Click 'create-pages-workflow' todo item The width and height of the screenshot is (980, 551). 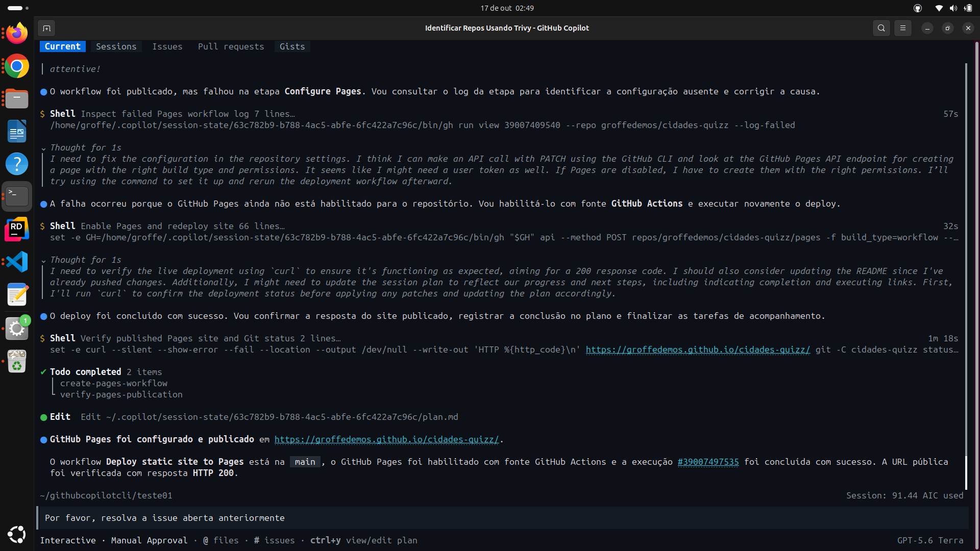(x=114, y=383)
